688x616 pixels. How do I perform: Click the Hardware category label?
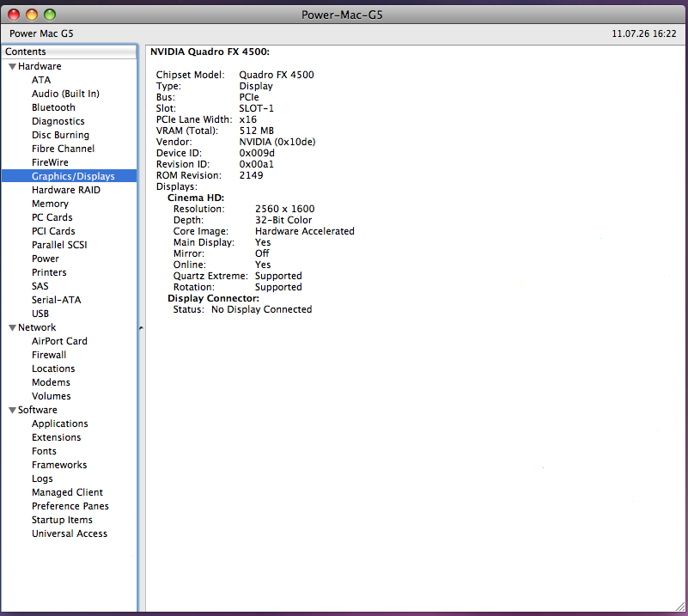tap(40, 66)
